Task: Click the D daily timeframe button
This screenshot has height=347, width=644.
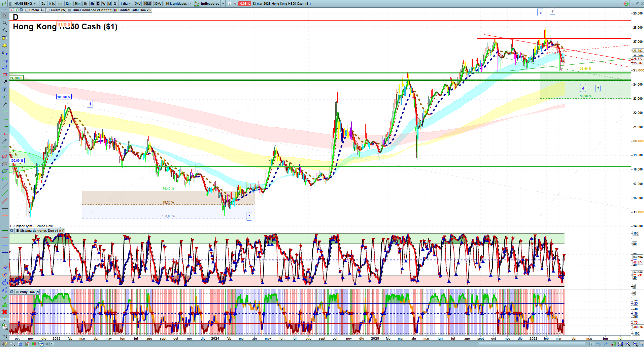Action: pyautogui.click(x=98, y=4)
